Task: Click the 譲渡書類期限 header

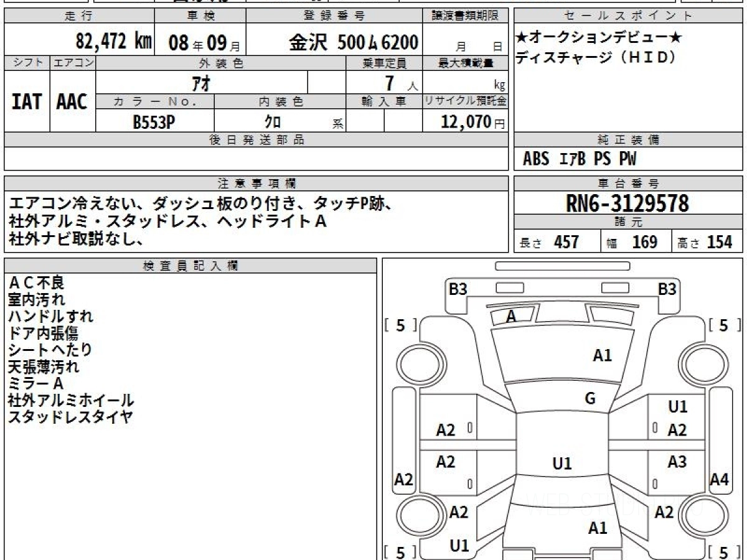Action: pos(466,16)
